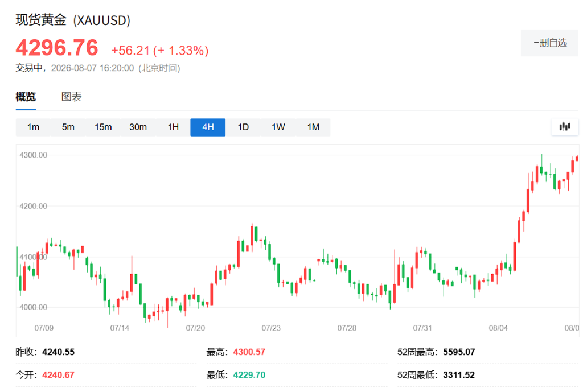The image size is (583, 392).
Task: Click the 07/23 date marker on axis
Action: [271, 328]
